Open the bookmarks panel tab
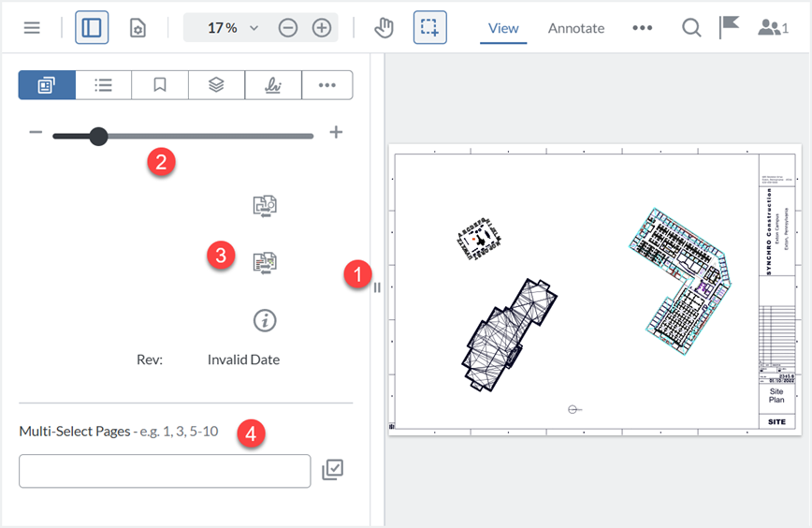Image resolution: width=812 pixels, height=528 pixels. pyautogui.click(x=160, y=85)
